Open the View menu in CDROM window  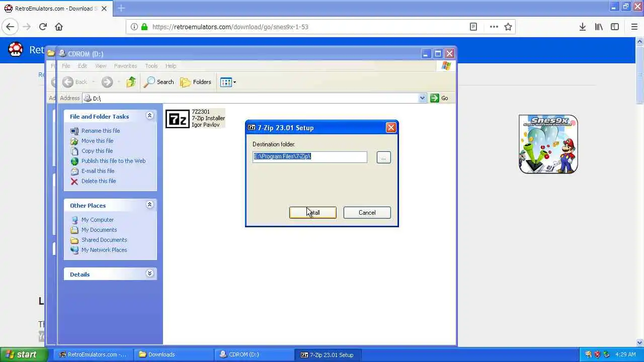click(x=101, y=66)
